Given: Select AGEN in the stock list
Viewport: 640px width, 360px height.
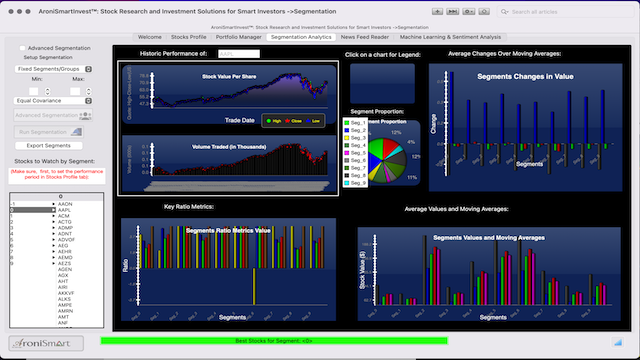Looking at the screenshot, I should 65,269.
